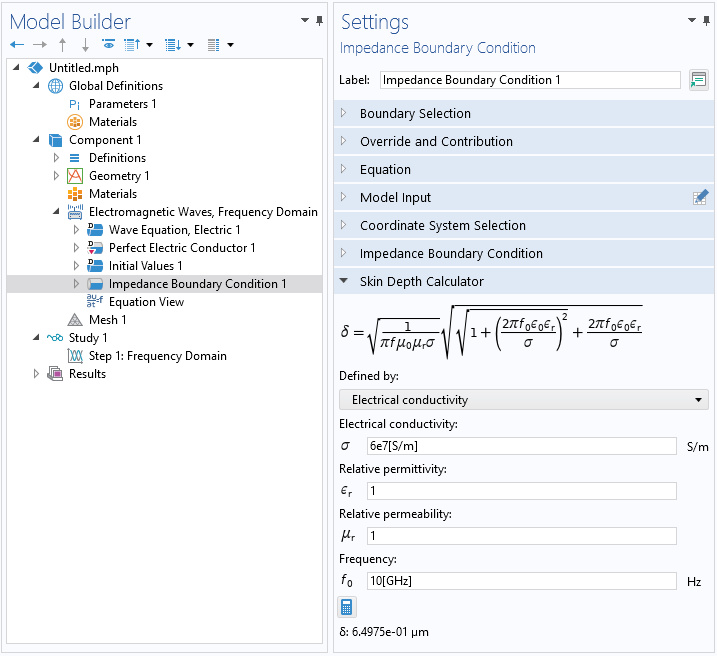Open the Expand icon dropdown arrow
717x656 pixels.
point(190,45)
